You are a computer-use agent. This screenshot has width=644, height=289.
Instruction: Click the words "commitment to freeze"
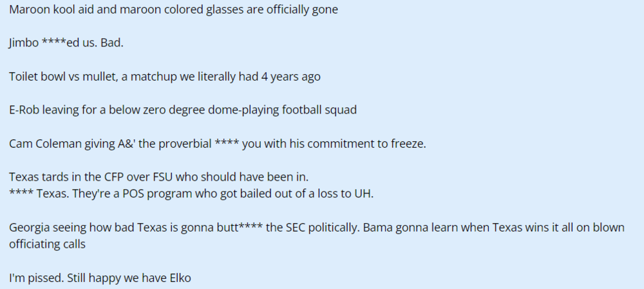click(370, 143)
